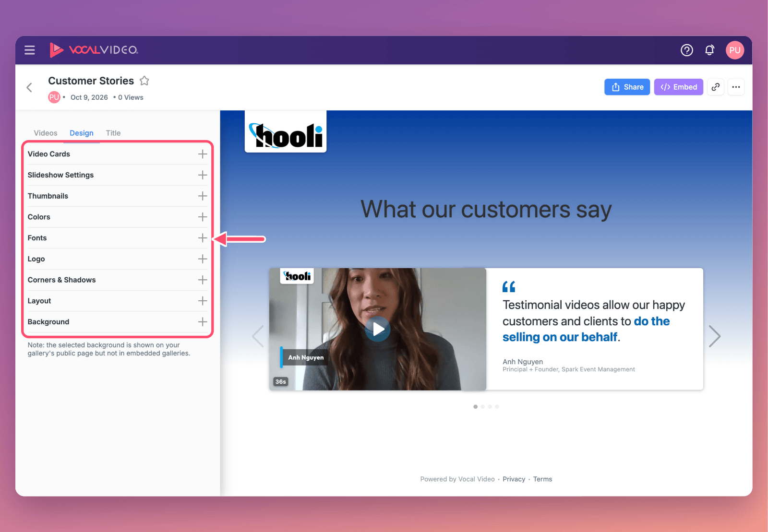
Task: Open the notifications bell
Action: click(x=709, y=50)
